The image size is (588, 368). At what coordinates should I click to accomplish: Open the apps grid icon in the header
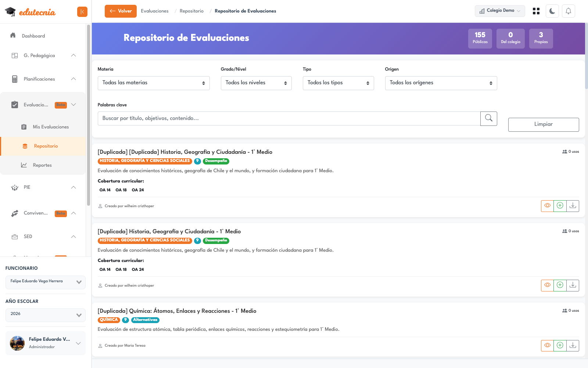coord(536,11)
